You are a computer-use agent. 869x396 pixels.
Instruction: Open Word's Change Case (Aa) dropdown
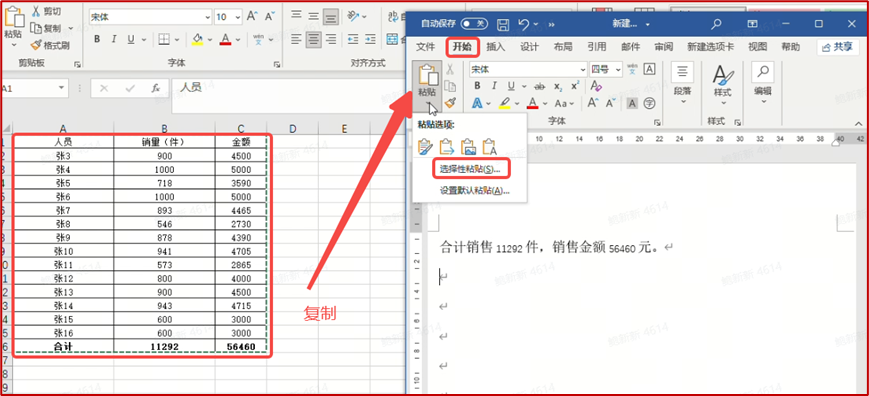click(565, 103)
